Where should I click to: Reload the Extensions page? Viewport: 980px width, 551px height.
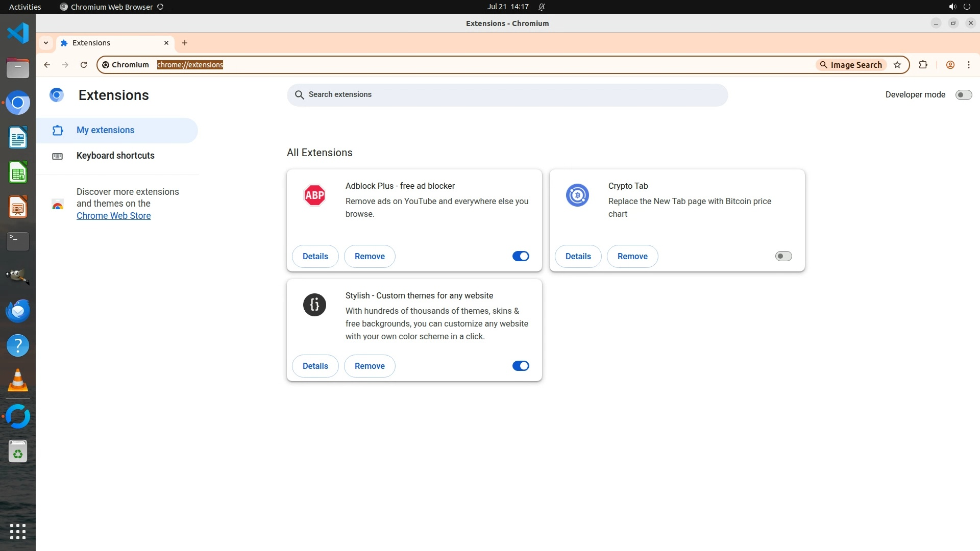pyautogui.click(x=84, y=65)
